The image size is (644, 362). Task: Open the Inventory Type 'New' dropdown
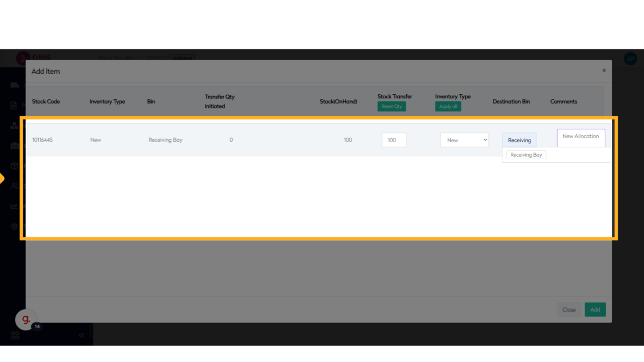tap(464, 140)
